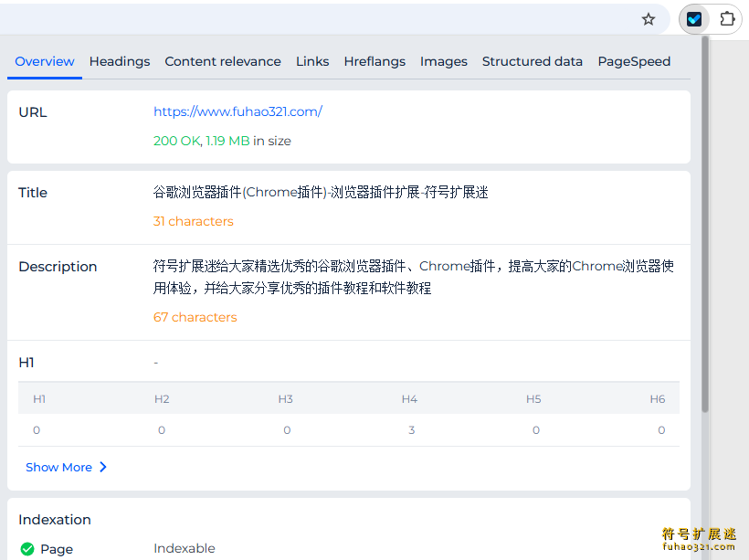Open the Content relevance tab
The width and height of the screenshot is (749, 560).
tap(223, 61)
